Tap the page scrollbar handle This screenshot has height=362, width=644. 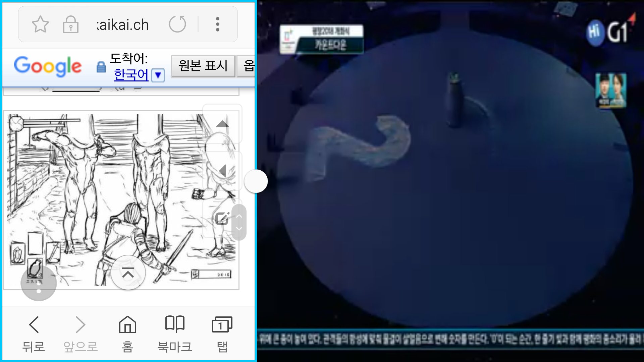[239, 223]
